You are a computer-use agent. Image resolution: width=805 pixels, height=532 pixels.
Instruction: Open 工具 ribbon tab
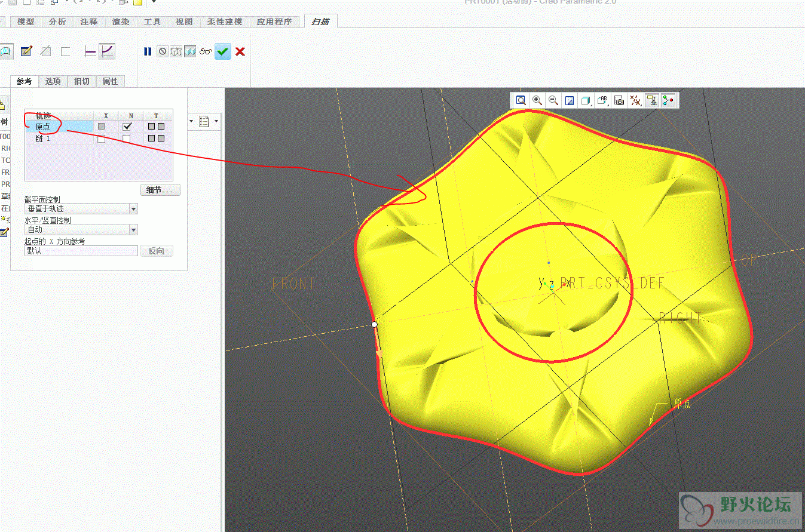click(152, 21)
